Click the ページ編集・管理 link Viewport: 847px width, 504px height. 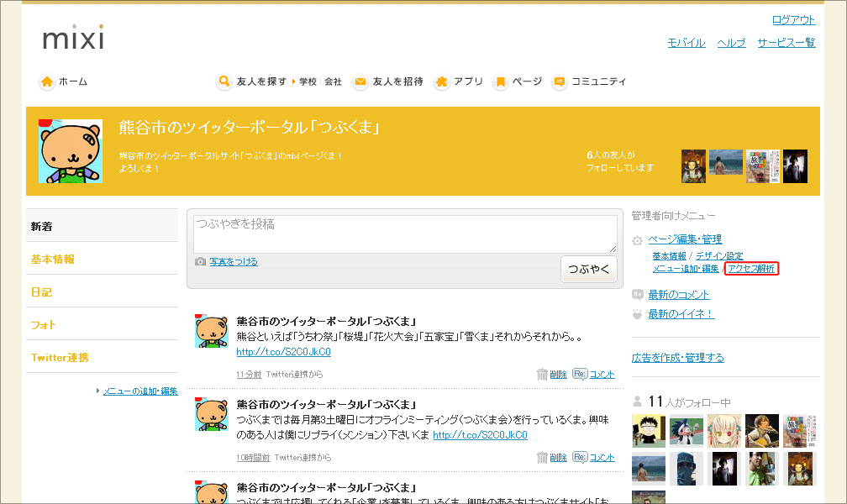pos(685,239)
